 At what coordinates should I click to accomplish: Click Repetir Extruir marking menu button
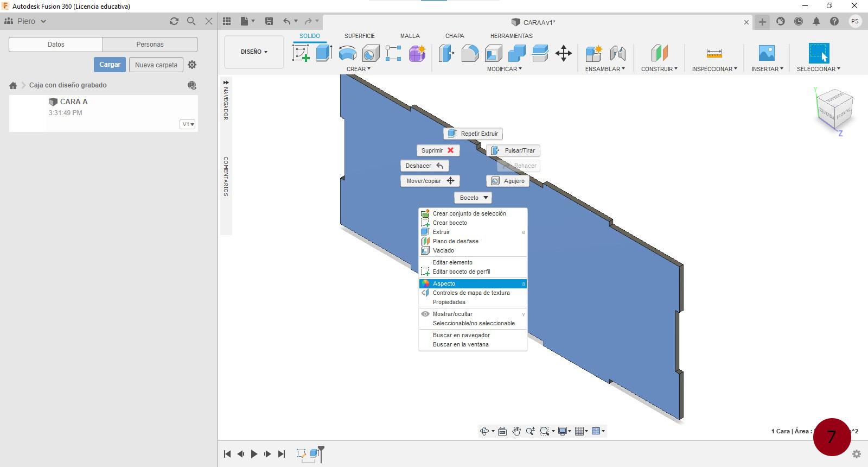pos(473,134)
